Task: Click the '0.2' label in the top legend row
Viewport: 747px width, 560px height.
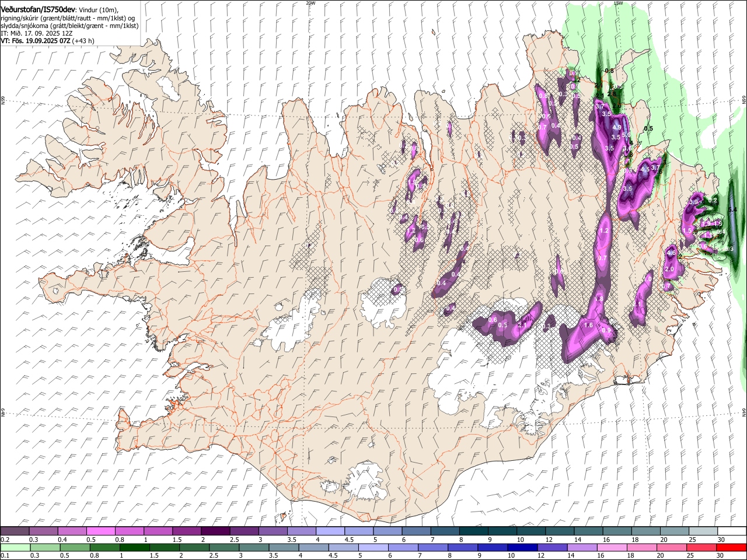Action: [x=5, y=540]
